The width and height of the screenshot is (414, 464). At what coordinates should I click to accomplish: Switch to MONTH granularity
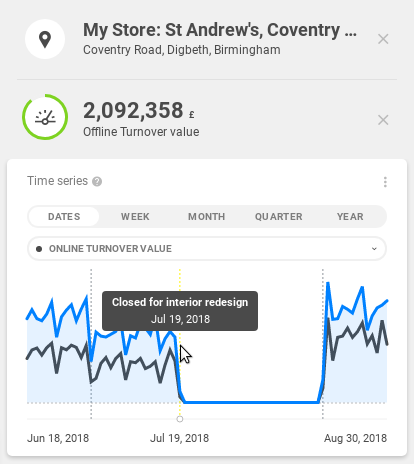207,217
